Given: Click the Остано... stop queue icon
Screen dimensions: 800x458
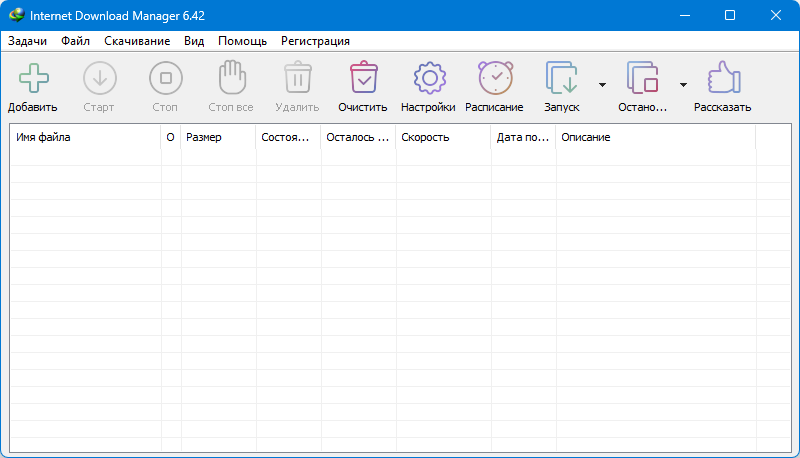Looking at the screenshot, I should 642,78.
